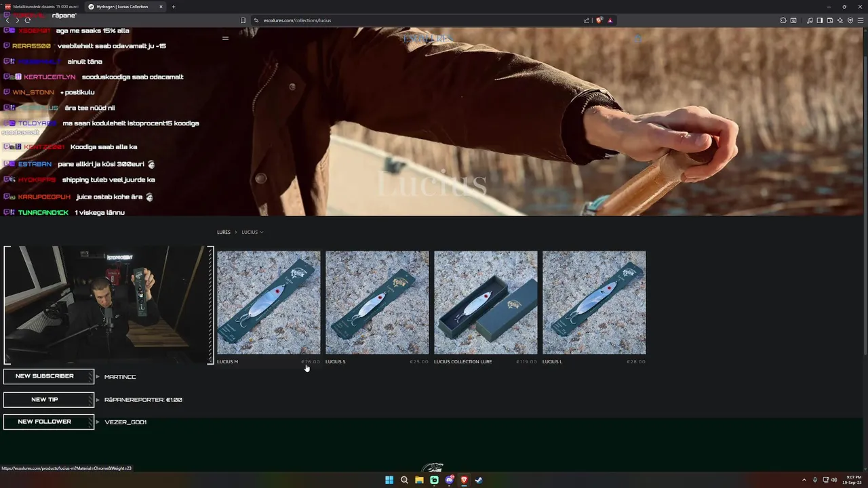Click the microphone tray icon
Image resolution: width=868 pixels, height=488 pixels.
pyautogui.click(x=815, y=480)
